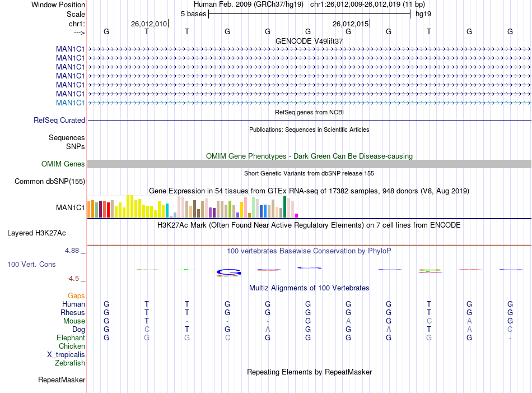532x393 pixels.
Task: Click the orange Gaps label
Action: pyautogui.click(x=76, y=296)
